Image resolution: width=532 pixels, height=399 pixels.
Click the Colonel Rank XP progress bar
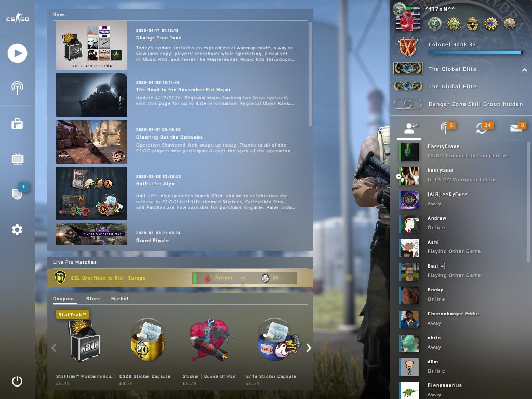click(x=475, y=52)
